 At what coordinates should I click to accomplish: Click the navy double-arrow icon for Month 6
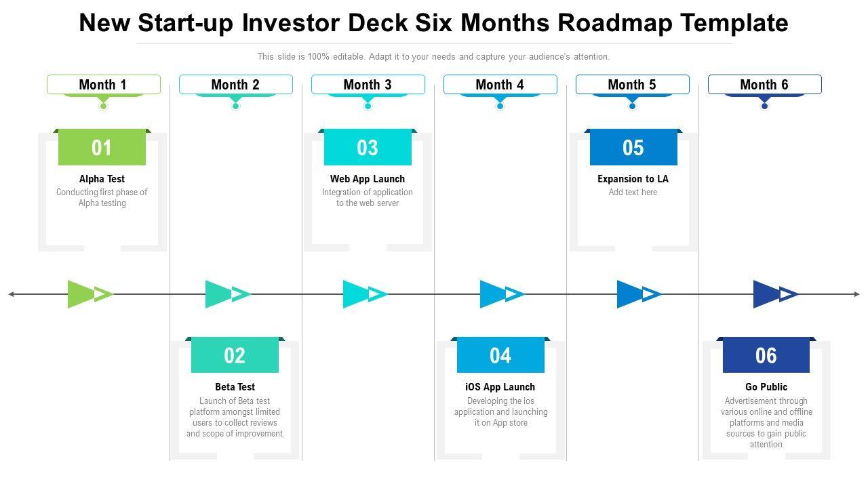pyautogui.click(x=775, y=294)
